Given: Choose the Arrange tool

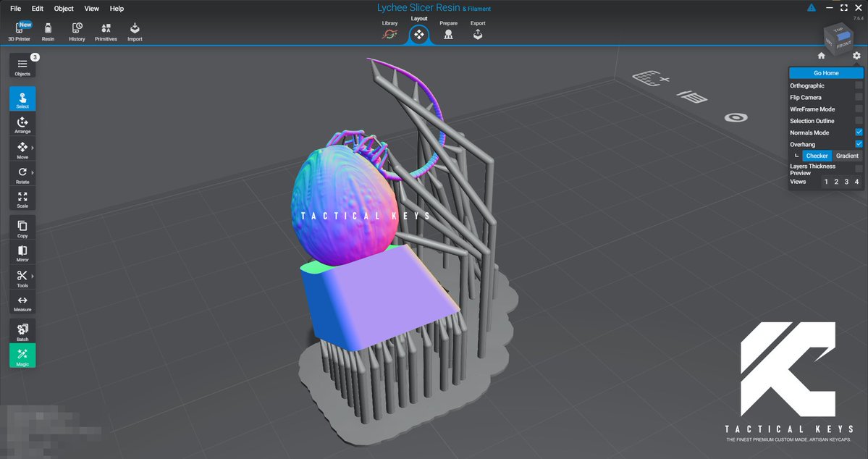Looking at the screenshot, I should pos(22,125).
